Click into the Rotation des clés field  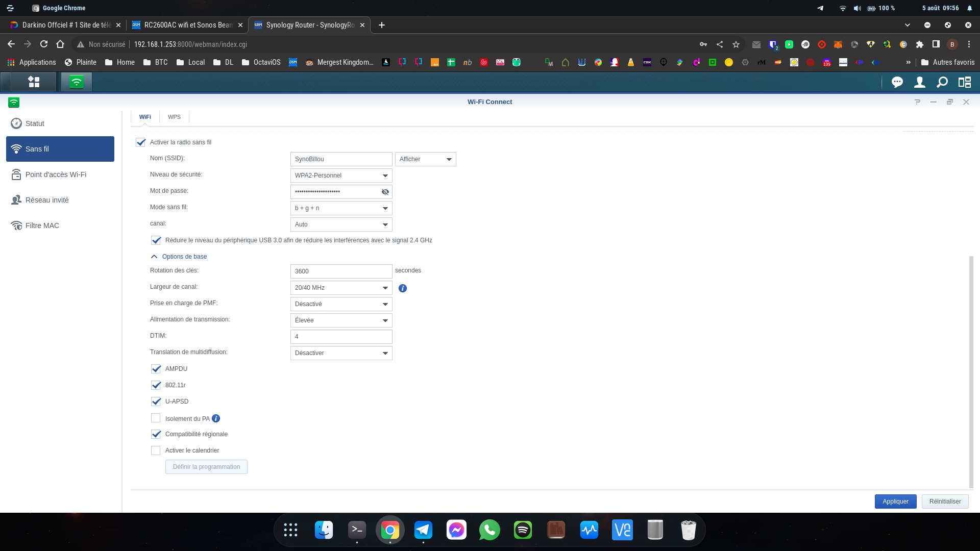click(341, 271)
